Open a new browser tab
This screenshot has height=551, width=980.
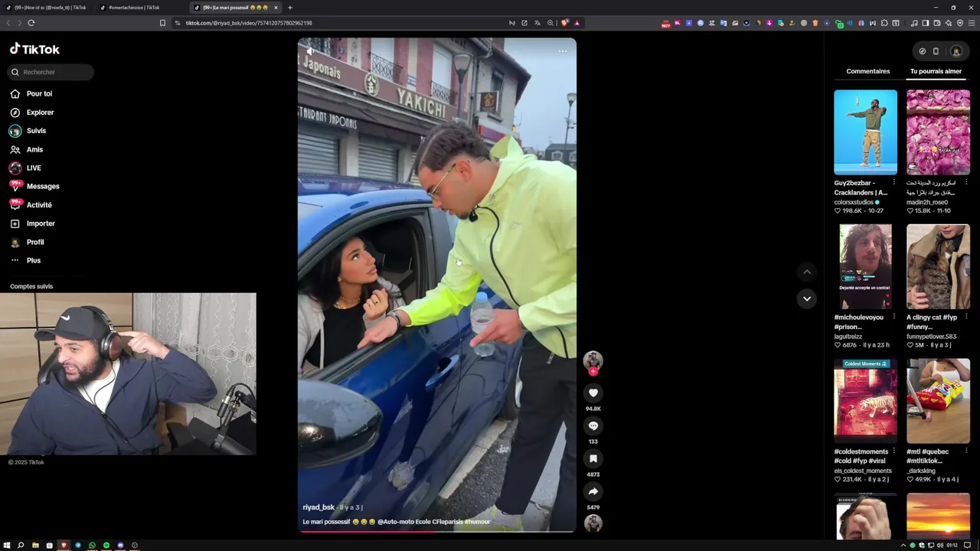click(289, 8)
